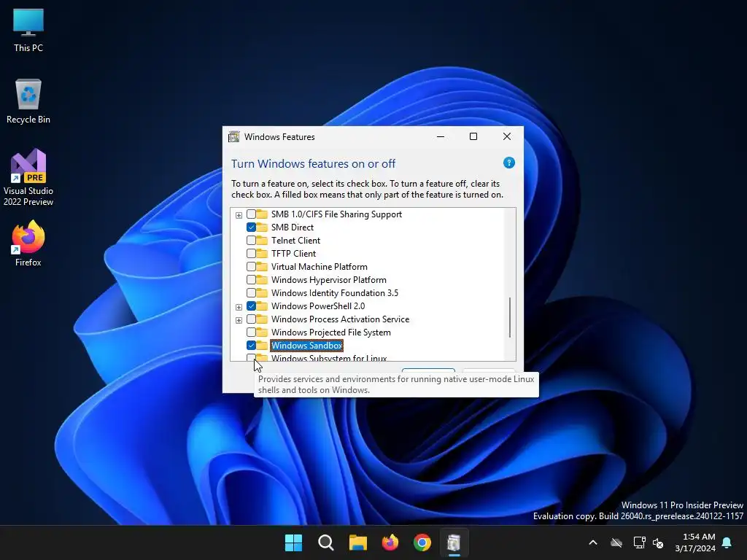
Task: Click the Windows Features taskbar icon
Action: (454, 542)
